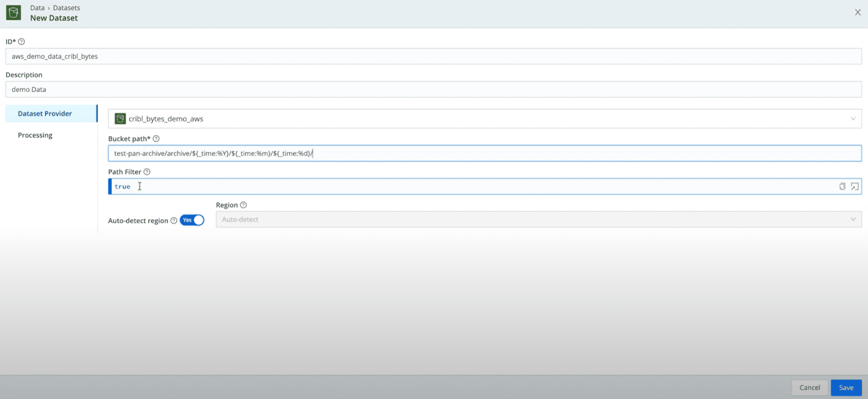Cancel the new dataset creation
Screen dimensions: 868x399
coord(809,388)
